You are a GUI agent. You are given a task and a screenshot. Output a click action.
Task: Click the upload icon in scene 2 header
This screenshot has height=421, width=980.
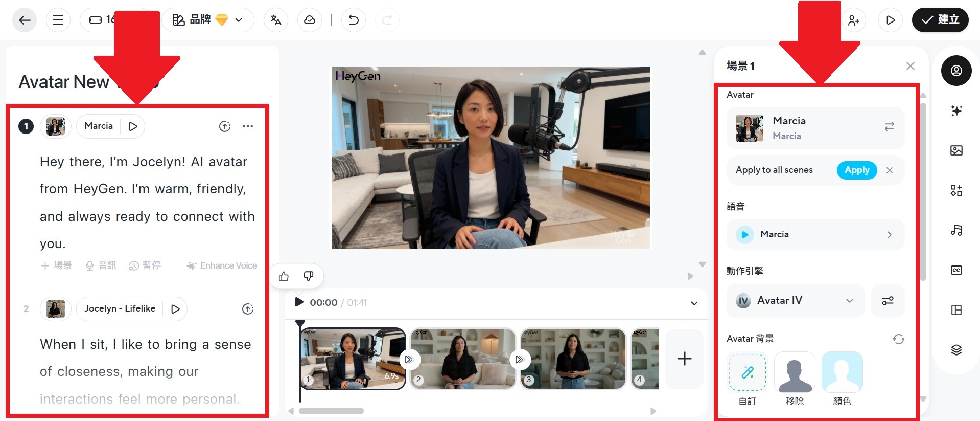(248, 309)
